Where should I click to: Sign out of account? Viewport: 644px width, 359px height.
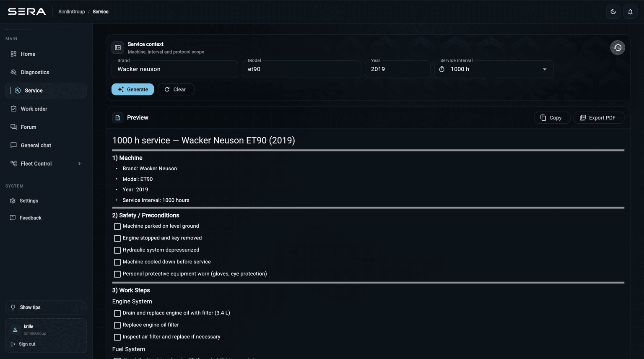point(23,344)
